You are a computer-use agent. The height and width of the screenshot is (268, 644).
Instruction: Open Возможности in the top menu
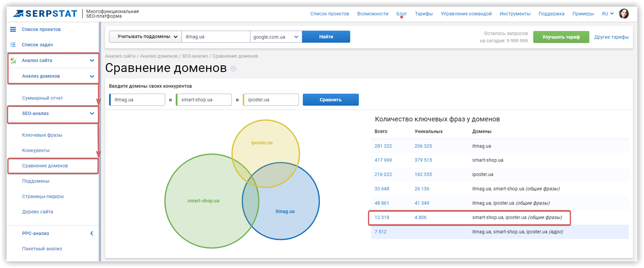coord(373,14)
